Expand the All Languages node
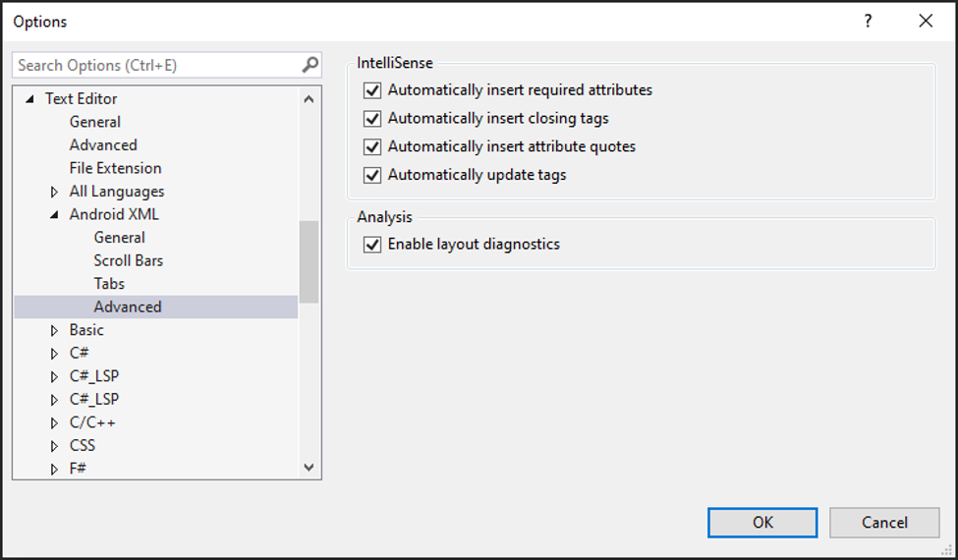 54,192
